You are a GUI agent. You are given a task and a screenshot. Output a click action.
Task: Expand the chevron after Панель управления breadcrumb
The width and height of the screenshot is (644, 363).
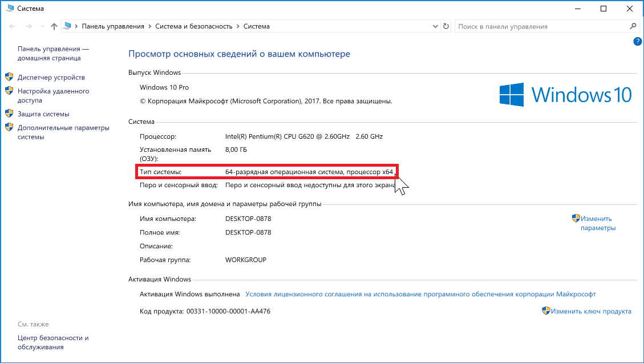click(x=149, y=26)
